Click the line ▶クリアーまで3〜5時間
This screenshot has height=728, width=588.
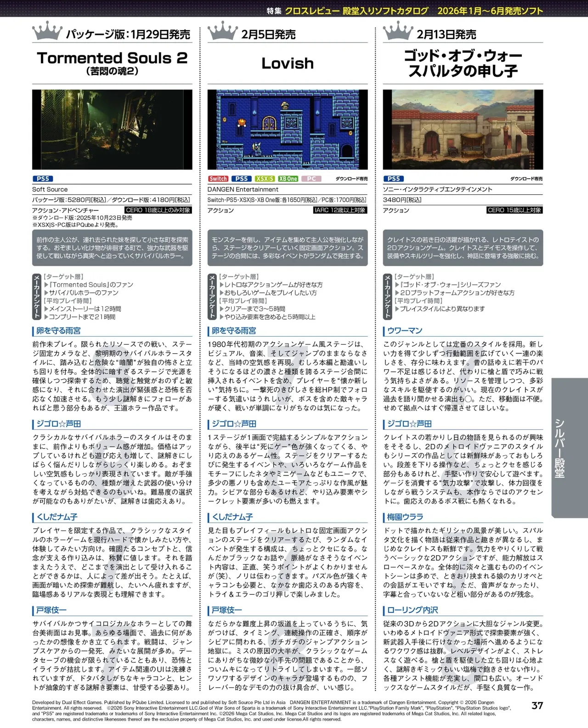point(252,309)
